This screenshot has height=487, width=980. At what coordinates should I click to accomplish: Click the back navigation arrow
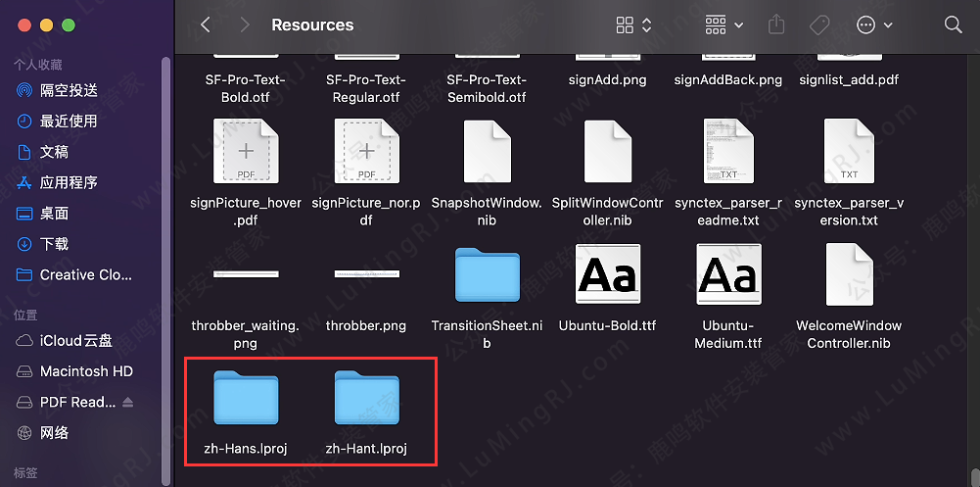point(206,24)
